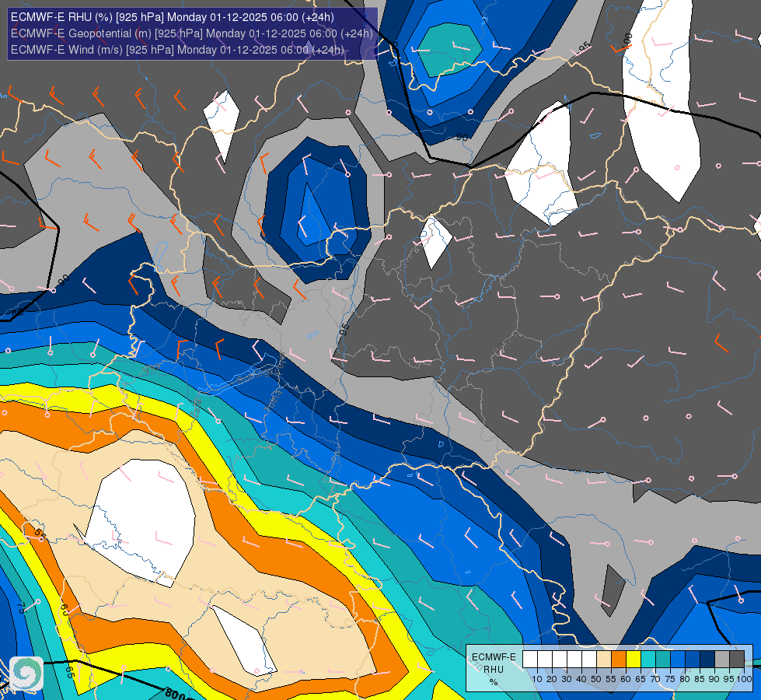Pick the beige 50-55% humidity swatch

pyautogui.click(x=604, y=660)
